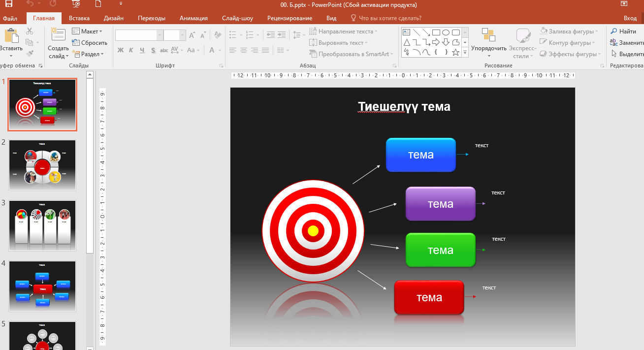Pick the text box shape in the shapes gallery

click(407, 32)
